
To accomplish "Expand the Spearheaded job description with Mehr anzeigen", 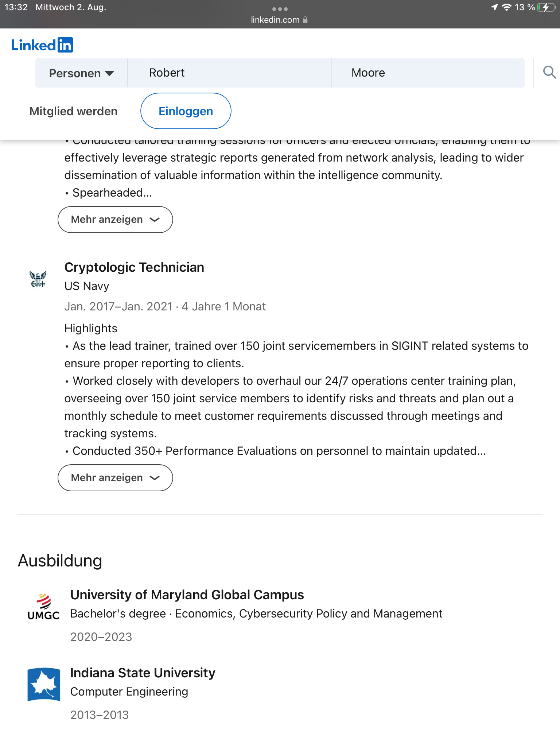I will pyautogui.click(x=115, y=220).
